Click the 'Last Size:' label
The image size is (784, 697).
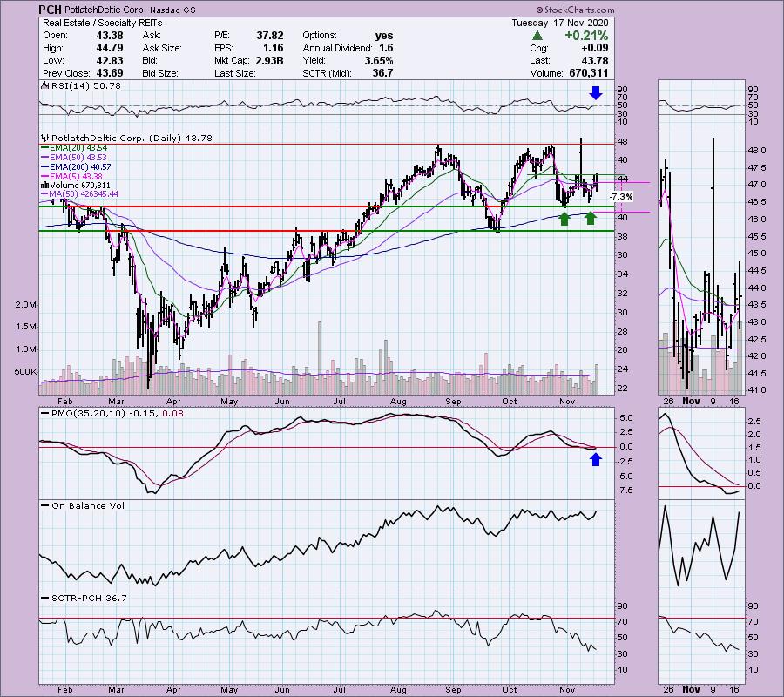[x=234, y=73]
